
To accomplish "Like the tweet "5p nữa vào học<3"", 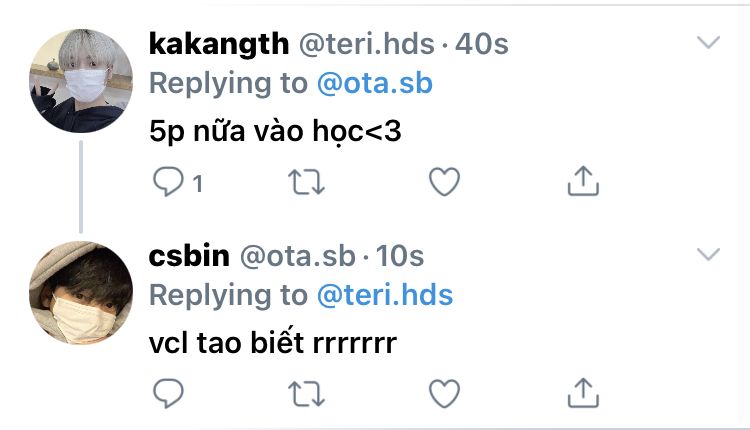I will [x=443, y=182].
